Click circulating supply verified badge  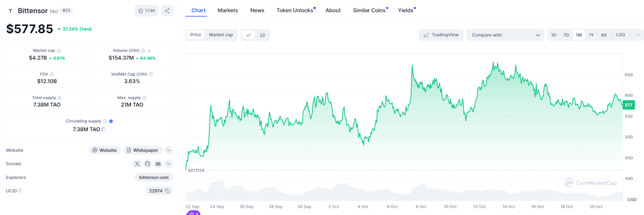[111, 121]
